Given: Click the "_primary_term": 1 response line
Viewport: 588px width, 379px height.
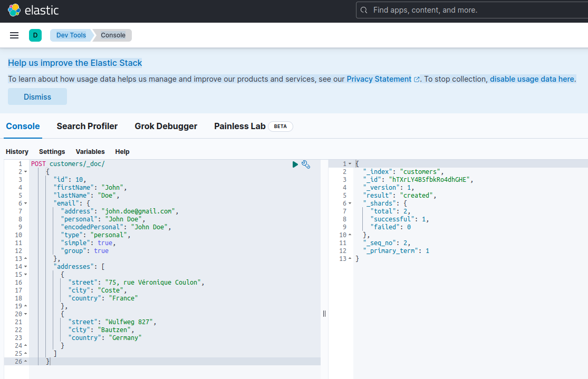Looking at the screenshot, I should (x=396, y=251).
